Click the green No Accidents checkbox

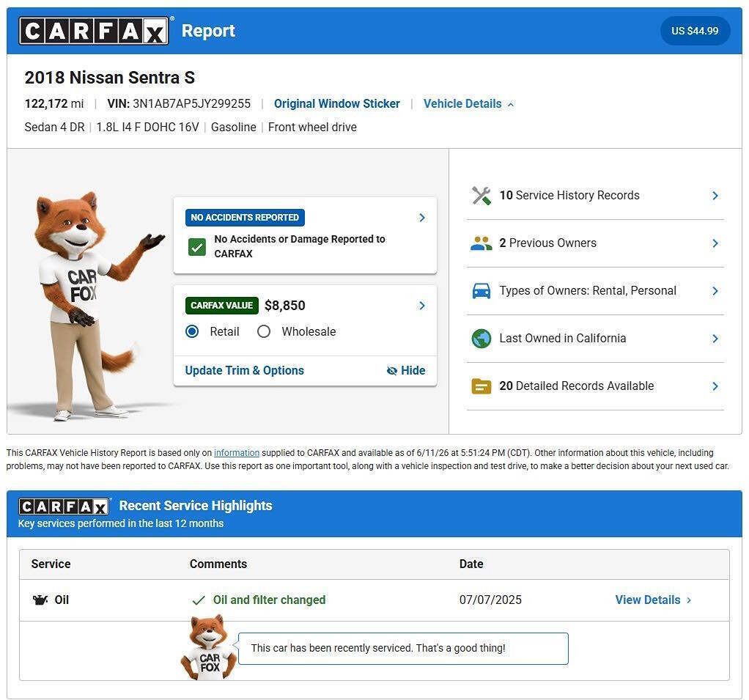click(197, 247)
